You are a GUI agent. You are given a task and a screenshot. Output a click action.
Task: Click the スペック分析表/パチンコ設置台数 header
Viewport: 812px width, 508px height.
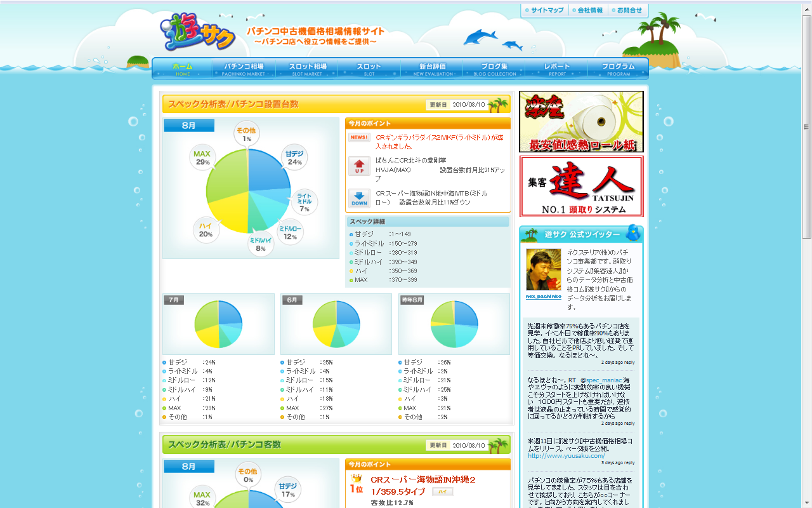[x=336, y=104]
